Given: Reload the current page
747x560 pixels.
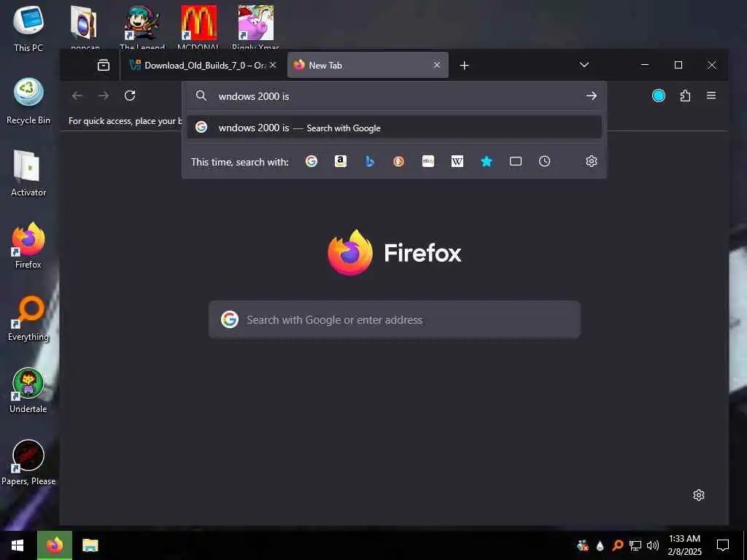Looking at the screenshot, I should [x=130, y=96].
